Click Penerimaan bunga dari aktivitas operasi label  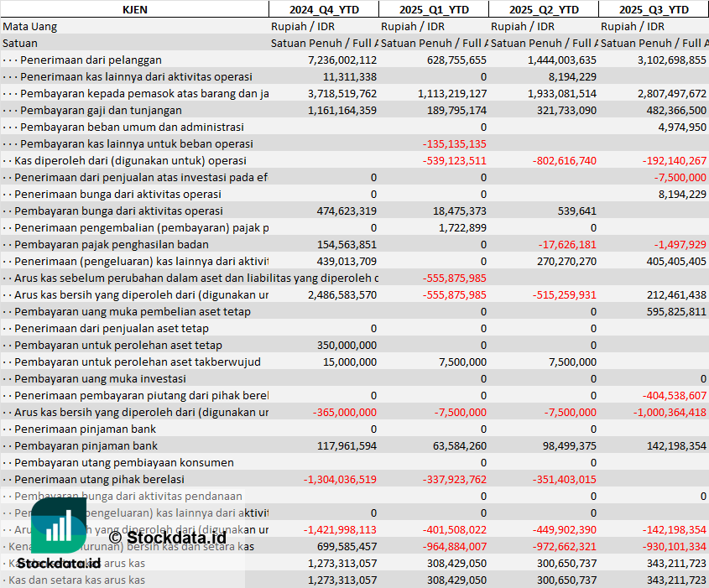tap(117, 195)
